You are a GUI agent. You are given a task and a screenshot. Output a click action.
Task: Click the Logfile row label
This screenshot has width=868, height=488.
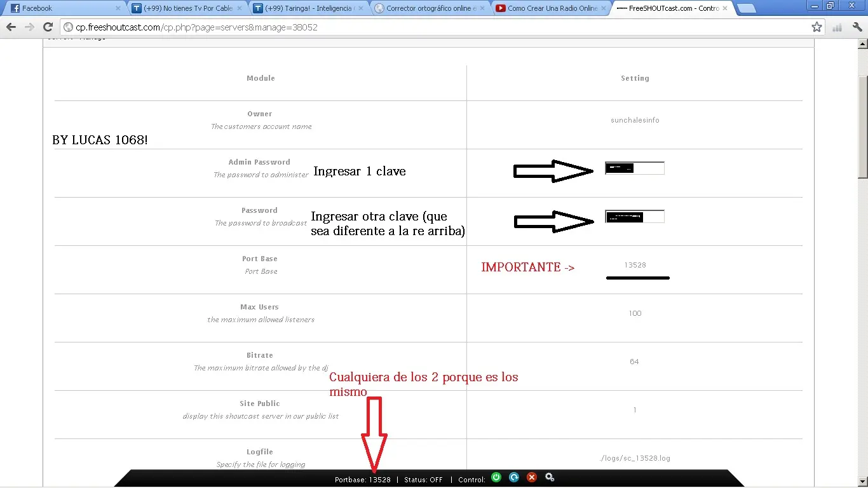[x=260, y=452]
